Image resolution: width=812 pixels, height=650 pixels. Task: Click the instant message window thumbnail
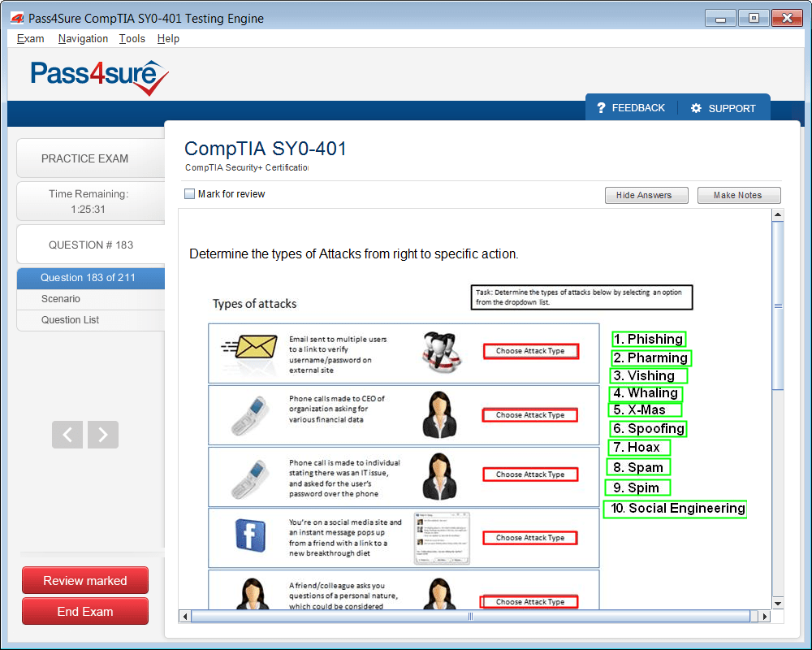442,538
